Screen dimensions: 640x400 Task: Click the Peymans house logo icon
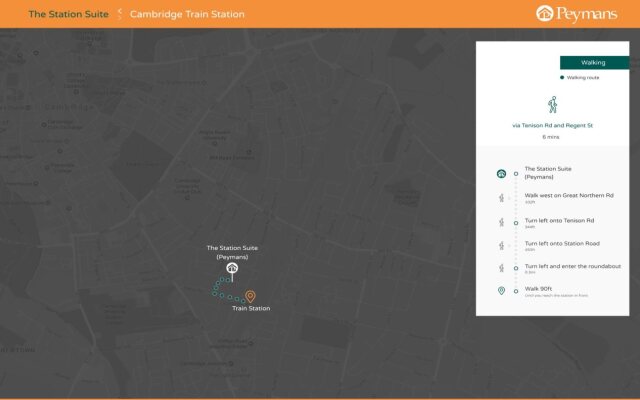pos(544,13)
